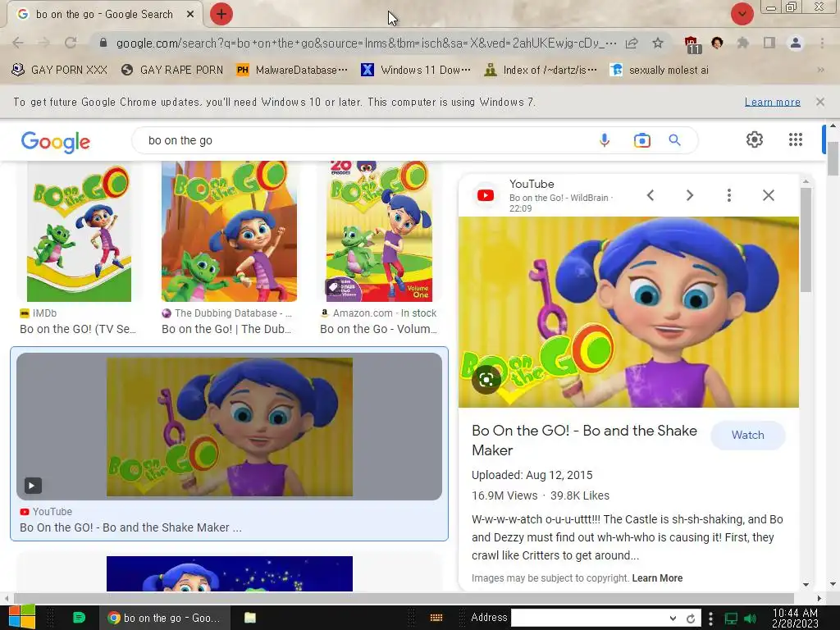Expand the bookmarks bar overflow chevron
The width and height of the screenshot is (840, 630).
click(820, 70)
